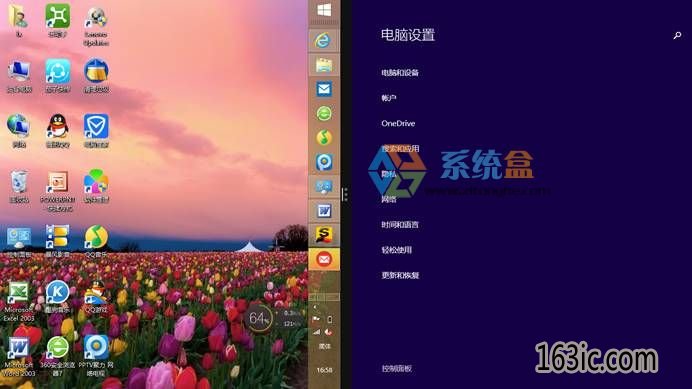This screenshot has width=692, height=389.
Task: Open the QQ游戏 desktop shortcut
Action: tap(96, 297)
